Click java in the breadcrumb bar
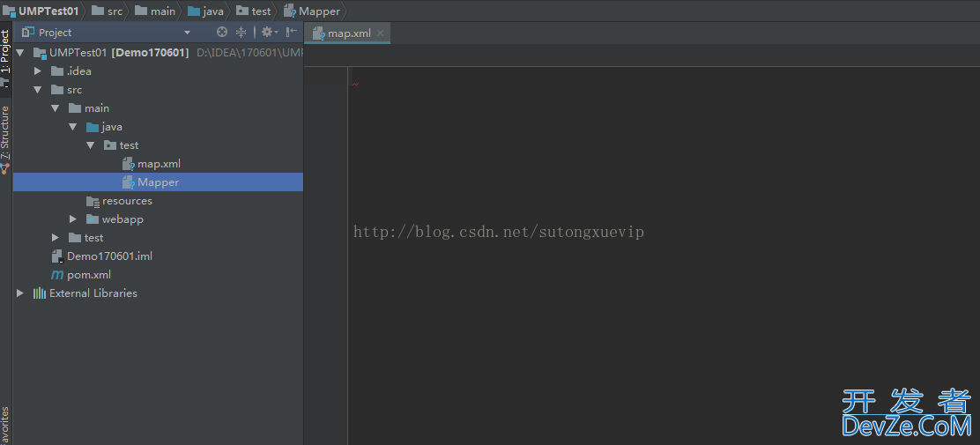980x445 pixels. 213,11
